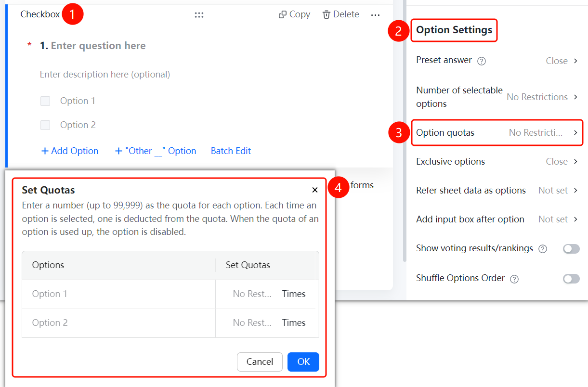
Task: Open Refer sheet data as options
Action: tap(497, 190)
